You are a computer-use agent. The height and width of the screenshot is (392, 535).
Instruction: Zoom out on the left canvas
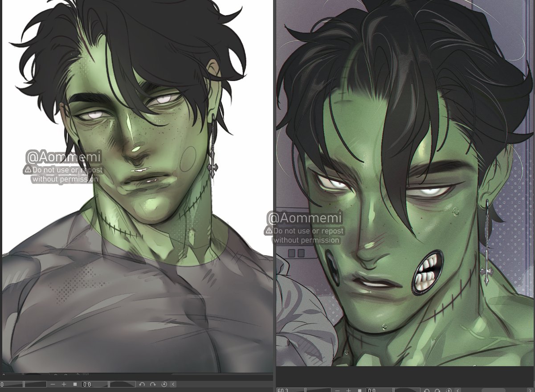[53, 384]
